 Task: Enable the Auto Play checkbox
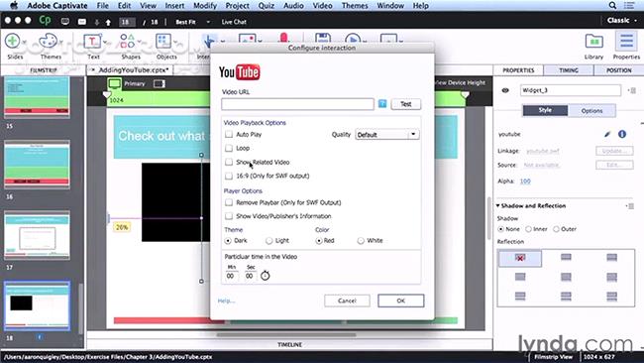pyautogui.click(x=229, y=134)
